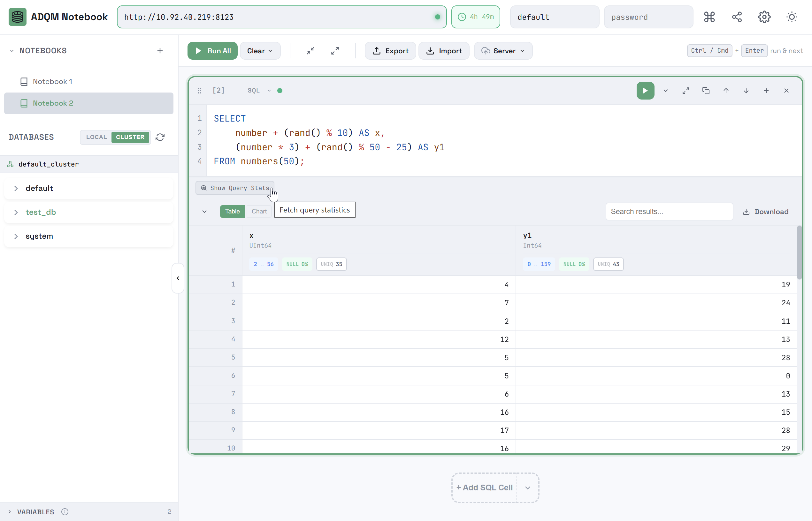Viewport: 812px width, 521px height.
Task: Open the Add SQL Cell dropdown arrow
Action: coord(527,487)
